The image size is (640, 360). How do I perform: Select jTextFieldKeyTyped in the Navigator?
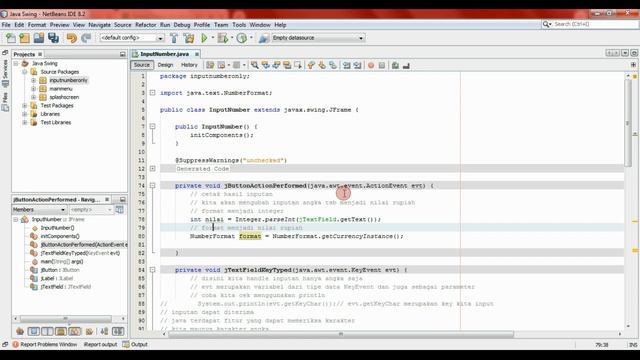[x=80, y=253]
